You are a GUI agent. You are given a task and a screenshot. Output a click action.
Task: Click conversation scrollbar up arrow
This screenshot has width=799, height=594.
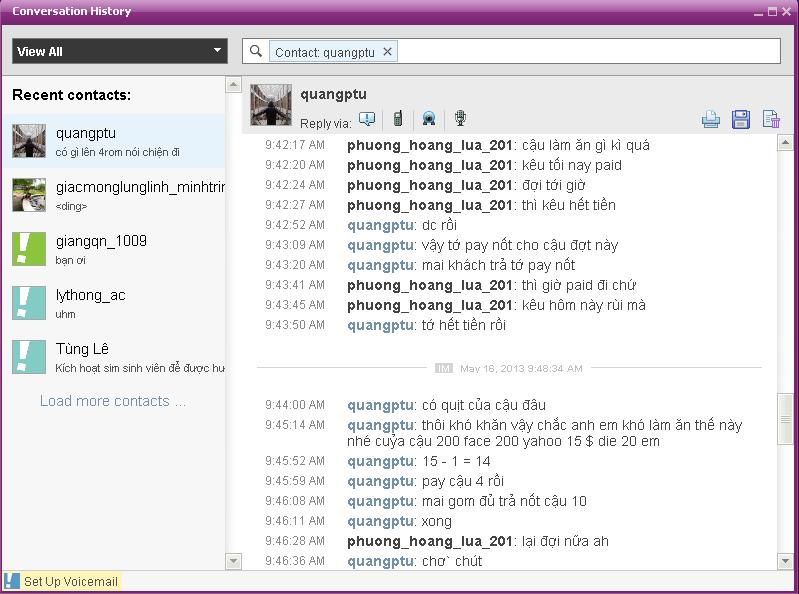click(x=785, y=144)
